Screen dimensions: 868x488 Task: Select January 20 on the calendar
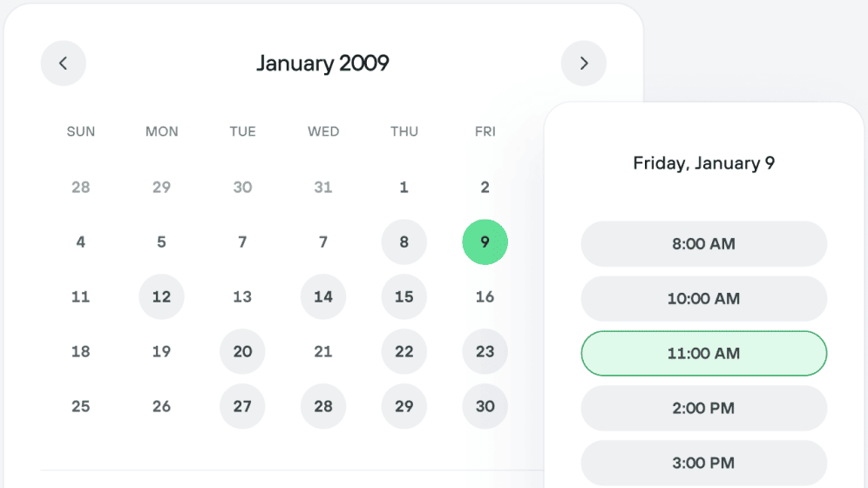click(242, 352)
